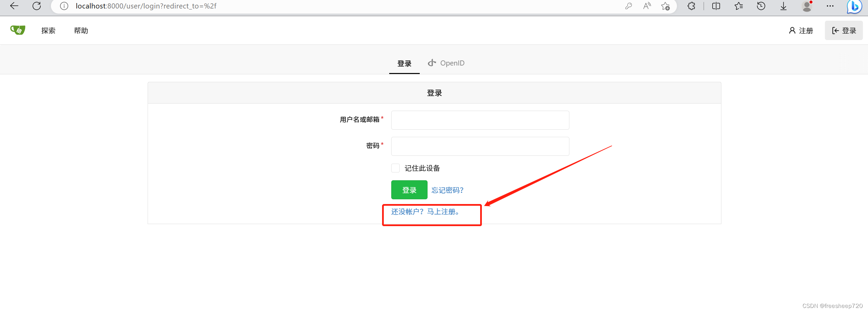The width and height of the screenshot is (868, 312).
Task: Open the Bing sidebar icon
Action: (x=854, y=6)
